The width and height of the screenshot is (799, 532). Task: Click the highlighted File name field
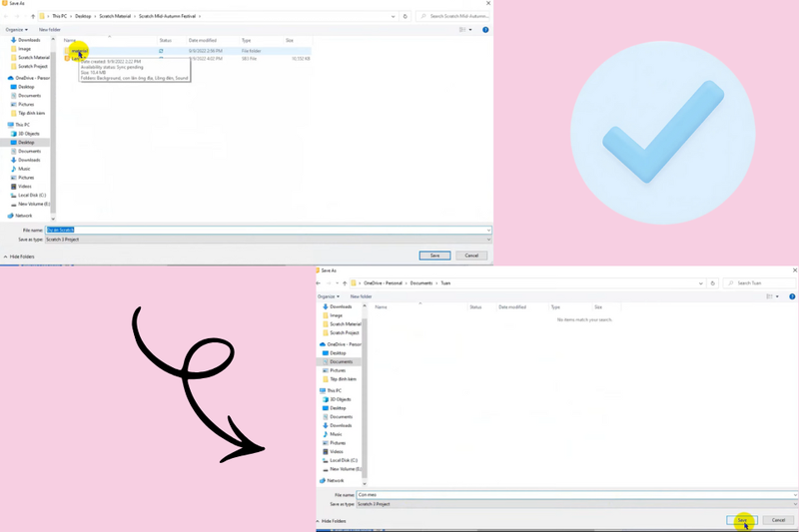(x=268, y=231)
